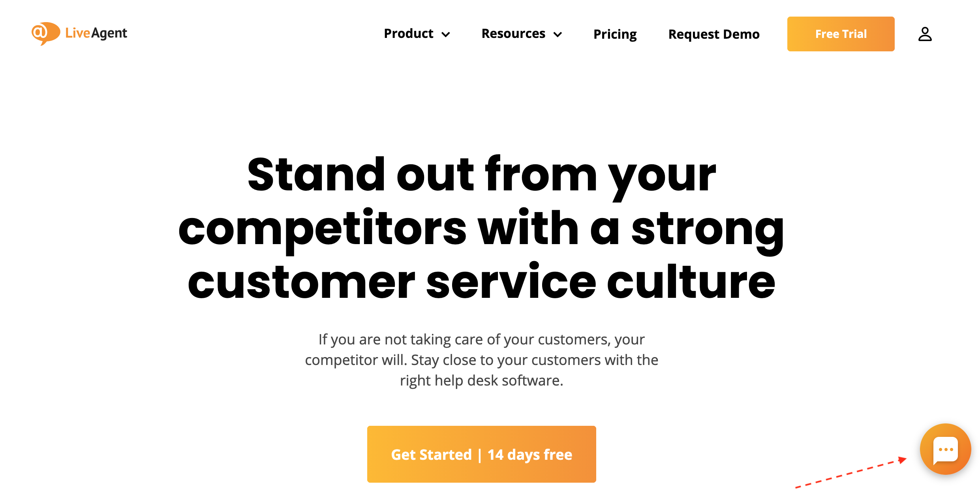This screenshot has width=980, height=489.
Task: Open the live chat widget bubble
Action: click(x=945, y=449)
